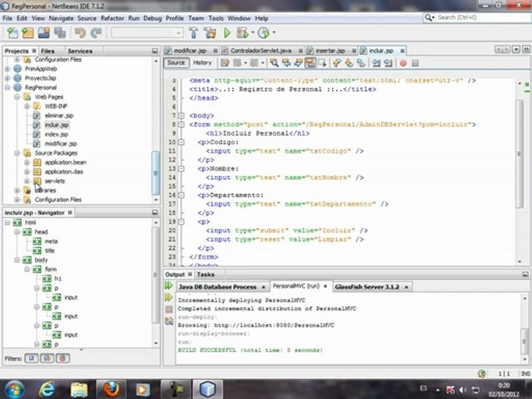Open the GlassFish Server 3.1.2 output tab
532x399 pixels.
(x=367, y=287)
